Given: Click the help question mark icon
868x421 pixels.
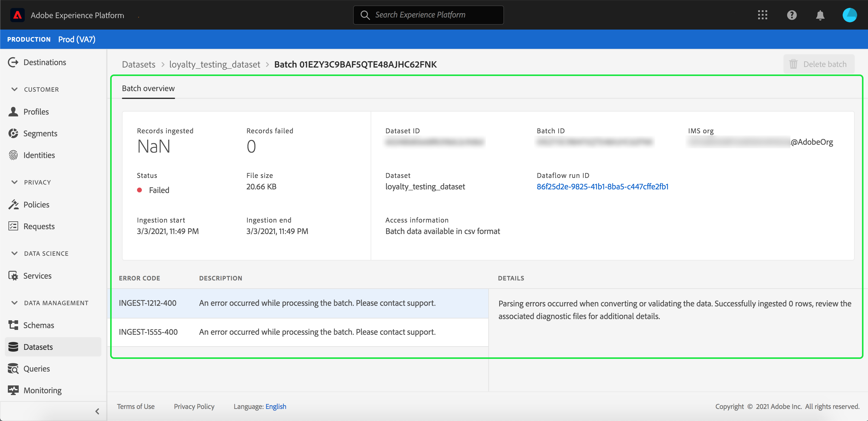Looking at the screenshot, I should (x=792, y=15).
